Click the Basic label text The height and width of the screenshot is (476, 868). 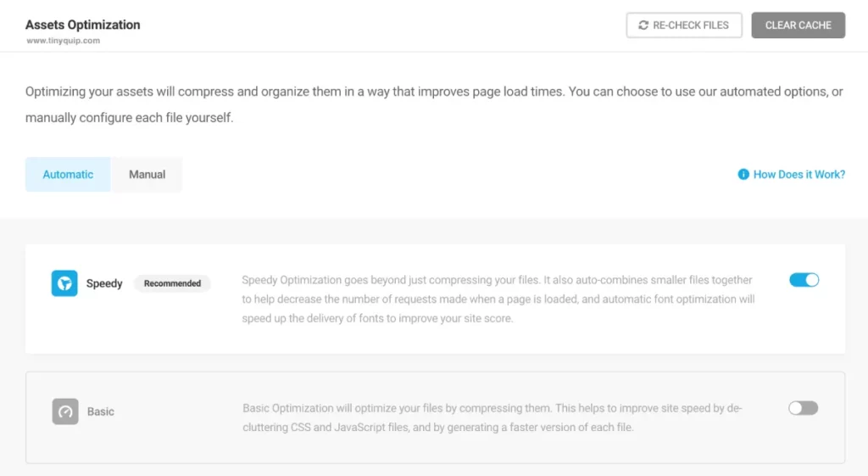(101, 412)
